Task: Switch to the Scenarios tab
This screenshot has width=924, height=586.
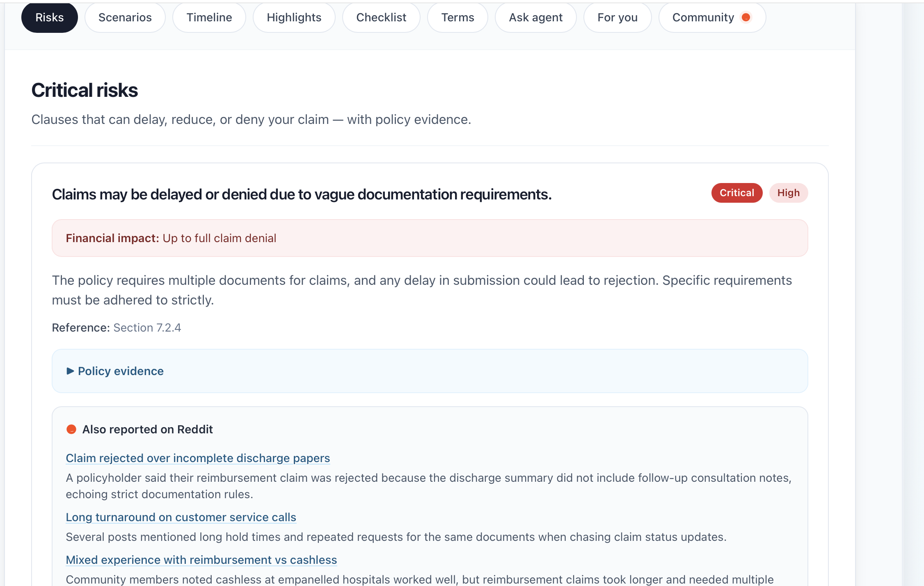Action: click(125, 17)
